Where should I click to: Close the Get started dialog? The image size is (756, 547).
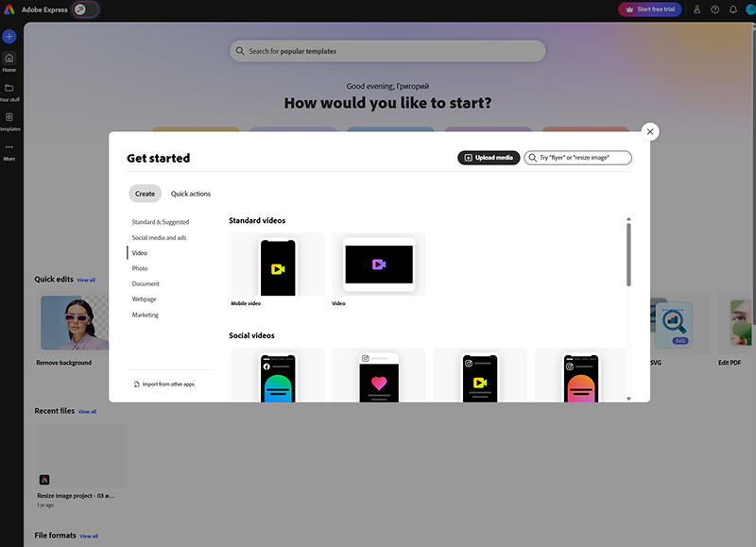[650, 132]
